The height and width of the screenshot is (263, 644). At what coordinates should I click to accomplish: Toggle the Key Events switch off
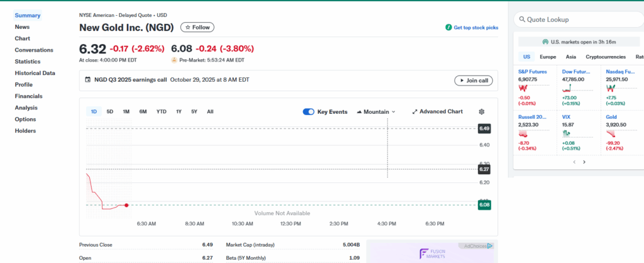click(308, 111)
